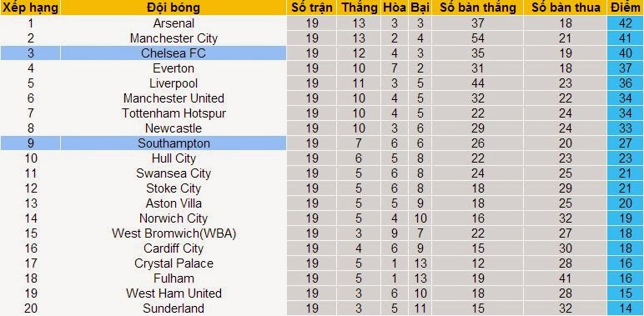Select Crystal Palace team name
This screenshot has width=644, height=316.
pyautogui.click(x=174, y=263)
